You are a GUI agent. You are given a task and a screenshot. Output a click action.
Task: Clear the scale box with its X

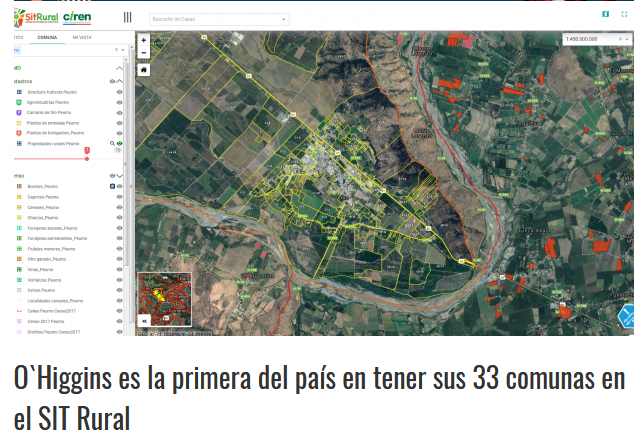pos(620,39)
